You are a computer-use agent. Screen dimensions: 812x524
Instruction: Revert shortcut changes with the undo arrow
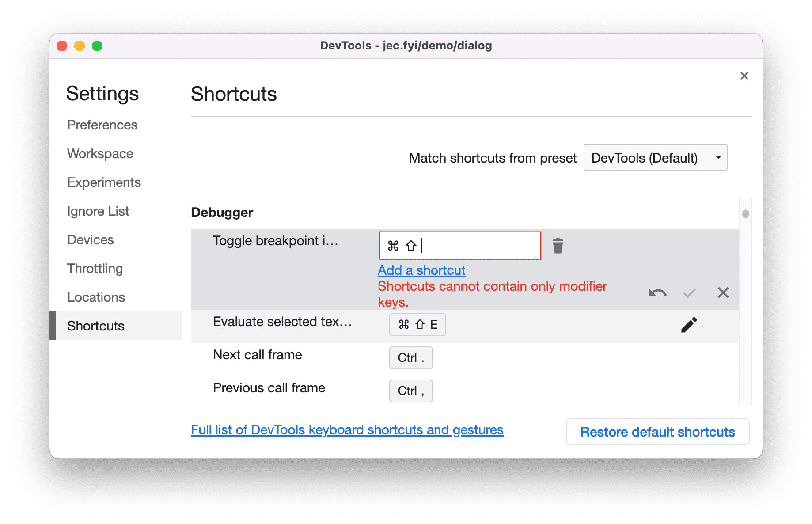pos(657,292)
